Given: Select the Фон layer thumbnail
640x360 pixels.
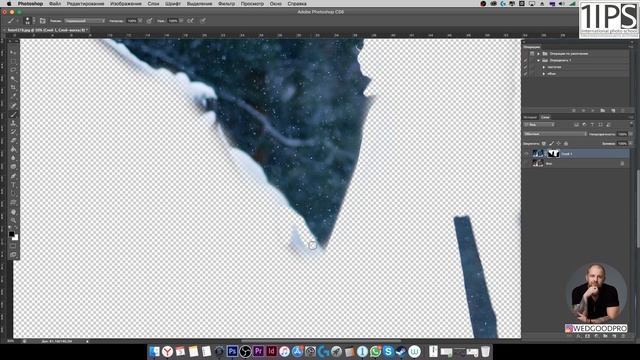Looking at the screenshot, I should point(538,163).
